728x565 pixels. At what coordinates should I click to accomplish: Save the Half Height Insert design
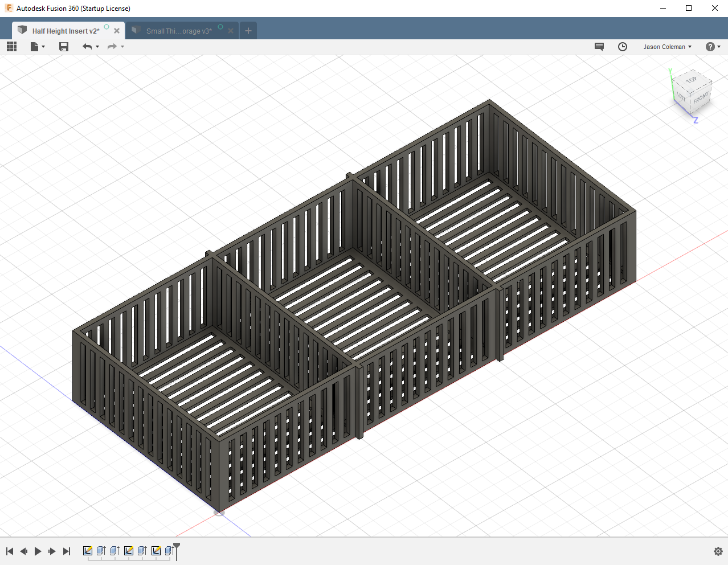coord(63,47)
